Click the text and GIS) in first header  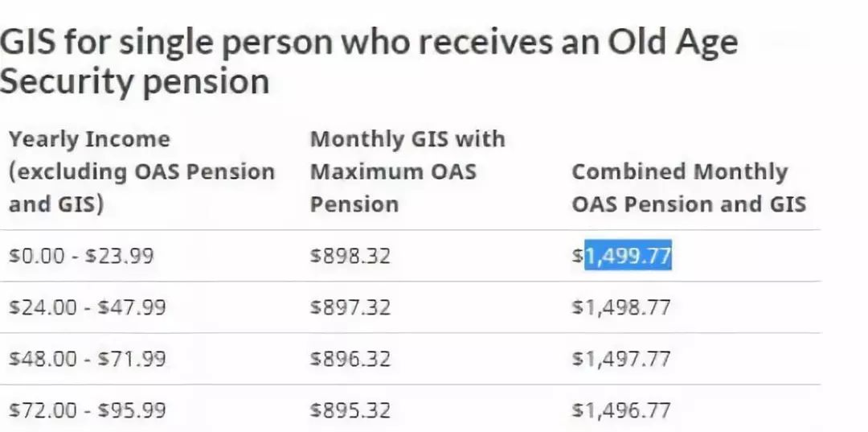pyautogui.click(x=56, y=204)
